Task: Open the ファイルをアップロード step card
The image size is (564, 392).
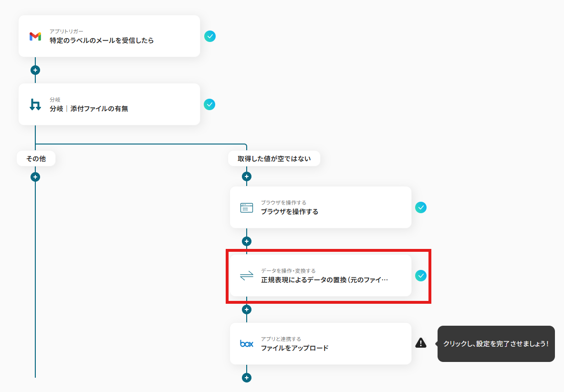Action: 321,343
